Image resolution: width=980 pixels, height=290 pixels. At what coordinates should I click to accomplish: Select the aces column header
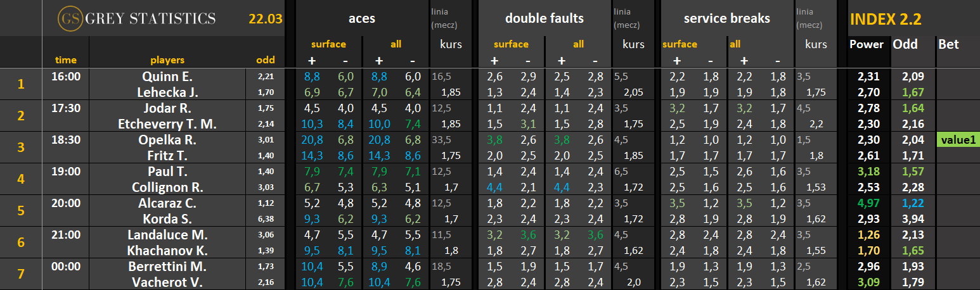(x=362, y=18)
